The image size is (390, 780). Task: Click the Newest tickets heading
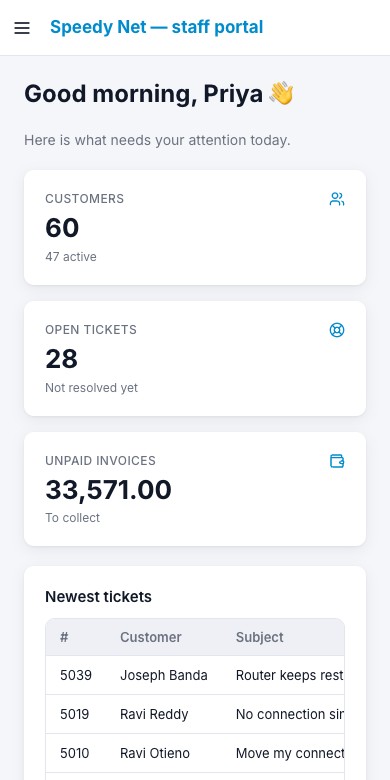[x=98, y=596]
